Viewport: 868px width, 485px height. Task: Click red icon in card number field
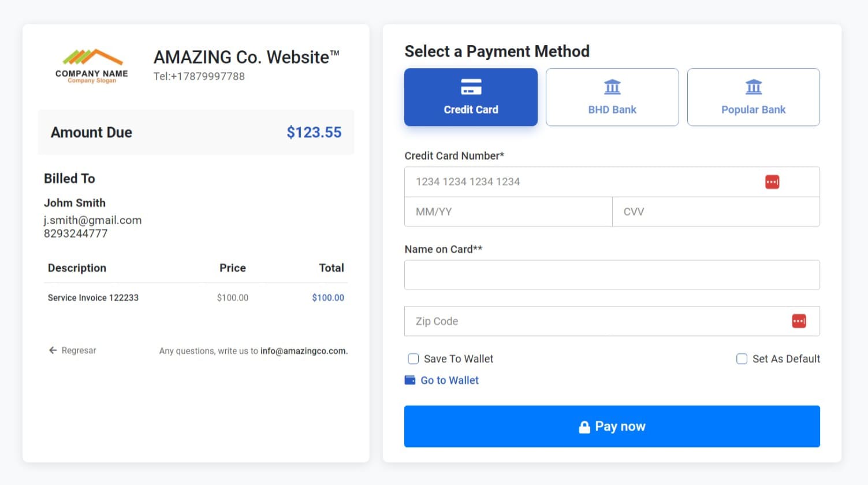[772, 182]
